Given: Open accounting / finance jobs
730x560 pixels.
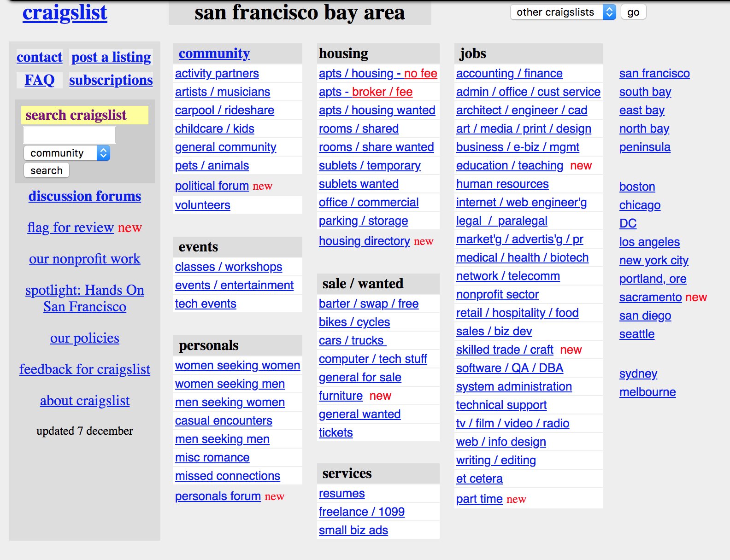Looking at the screenshot, I should click(509, 73).
